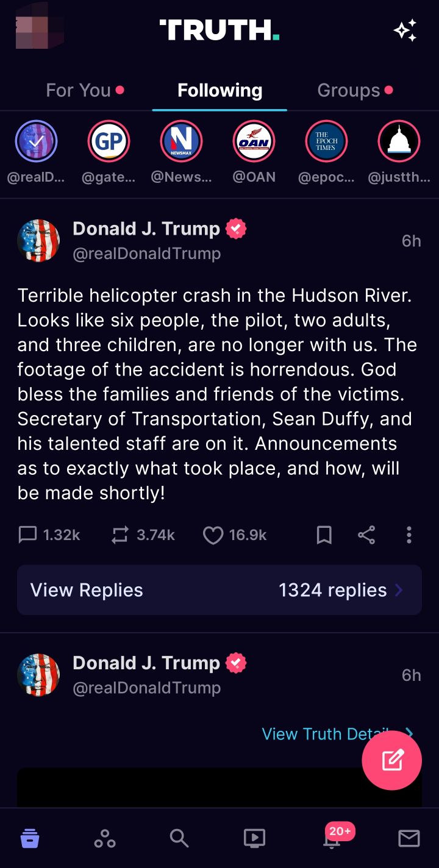This screenshot has height=868, width=439.
Task: Open the video TV icon in bottom bar
Action: (x=254, y=838)
